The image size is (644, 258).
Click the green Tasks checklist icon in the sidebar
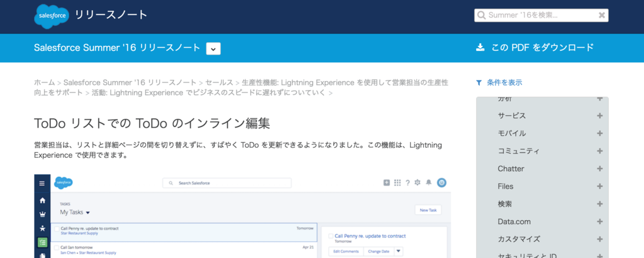(42, 242)
